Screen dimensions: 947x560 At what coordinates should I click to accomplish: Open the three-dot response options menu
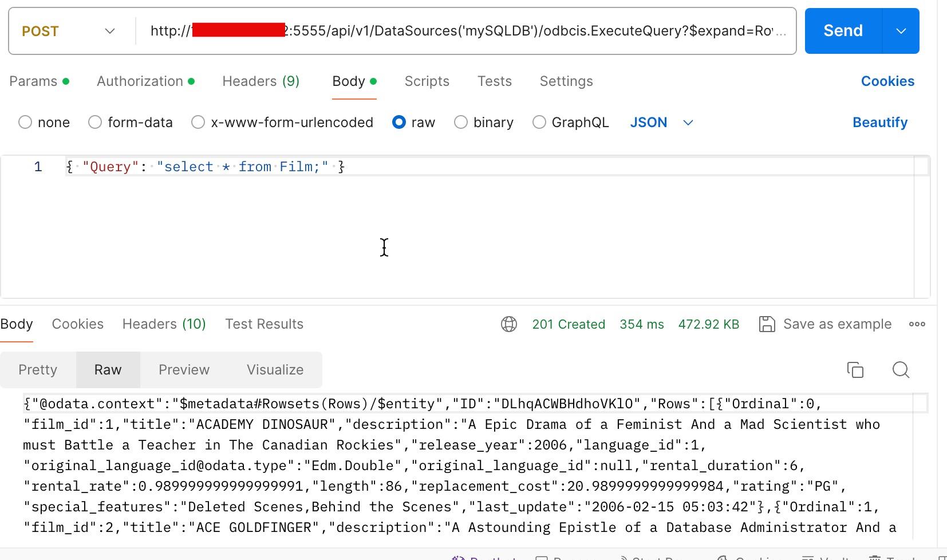(917, 324)
